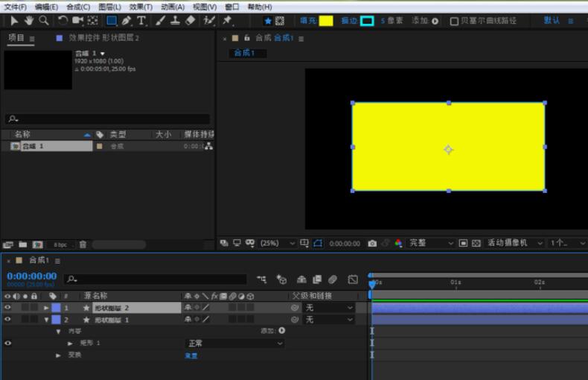
Task: Select the Eraser tool
Action: pos(190,21)
